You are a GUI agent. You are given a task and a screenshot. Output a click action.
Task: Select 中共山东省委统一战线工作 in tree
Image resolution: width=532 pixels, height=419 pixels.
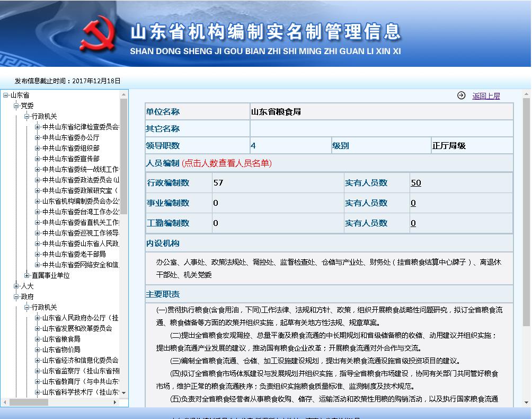pyautogui.click(x=81, y=169)
